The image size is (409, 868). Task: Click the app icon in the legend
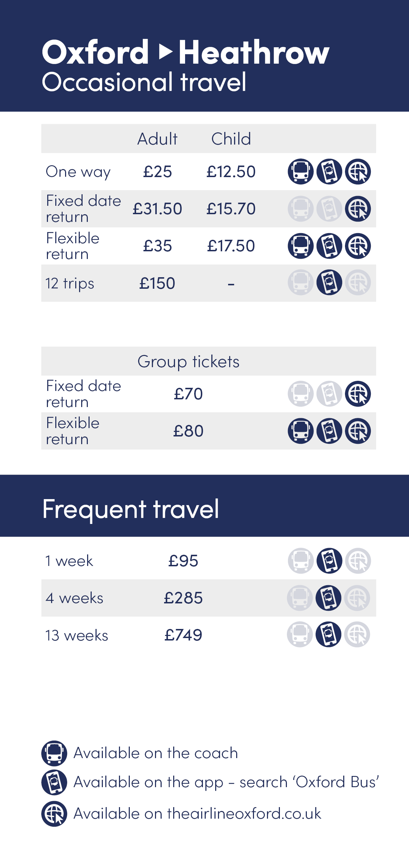(54, 782)
